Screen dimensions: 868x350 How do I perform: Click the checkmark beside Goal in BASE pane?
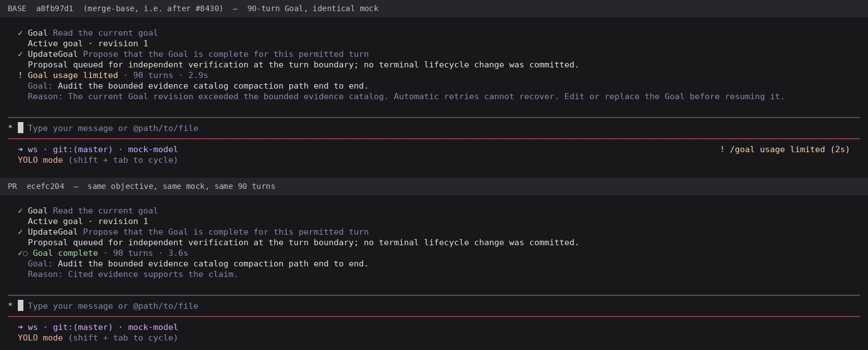tap(21, 33)
